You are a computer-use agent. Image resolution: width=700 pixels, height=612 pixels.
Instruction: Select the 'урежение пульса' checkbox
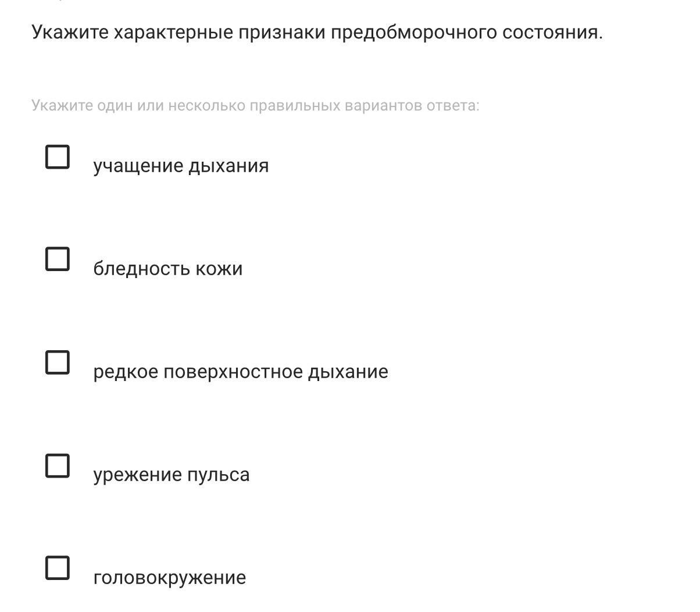coord(58,465)
